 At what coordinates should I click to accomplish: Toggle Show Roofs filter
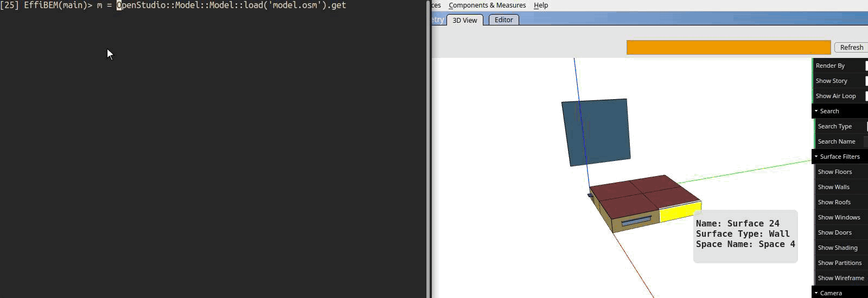(x=841, y=202)
